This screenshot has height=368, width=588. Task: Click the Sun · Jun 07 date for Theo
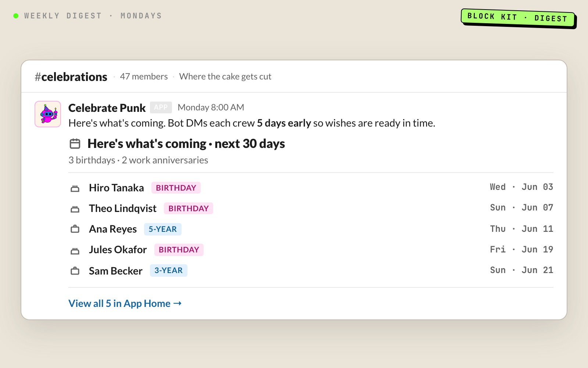pos(521,208)
